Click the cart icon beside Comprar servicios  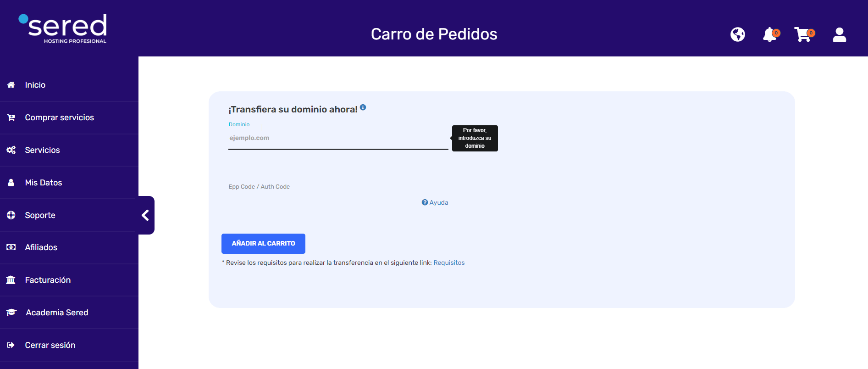[x=11, y=117]
